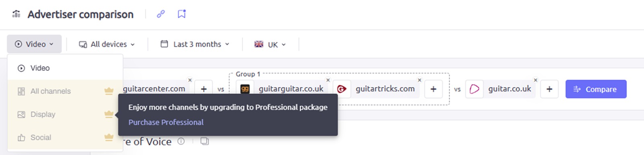The image size is (644, 155).
Task: Click the copy icon beside Share of Voice
Action: click(x=204, y=141)
